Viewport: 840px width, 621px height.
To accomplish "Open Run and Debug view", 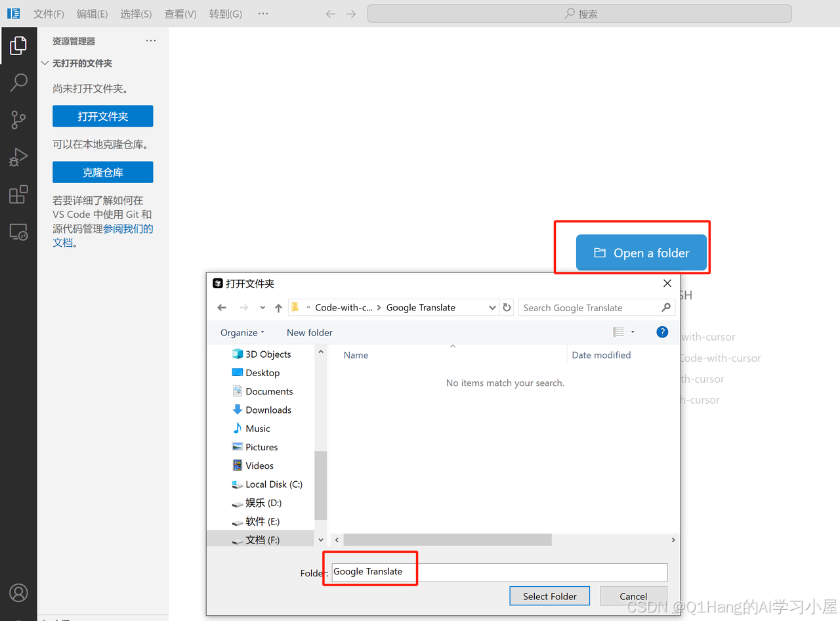I will 18,157.
